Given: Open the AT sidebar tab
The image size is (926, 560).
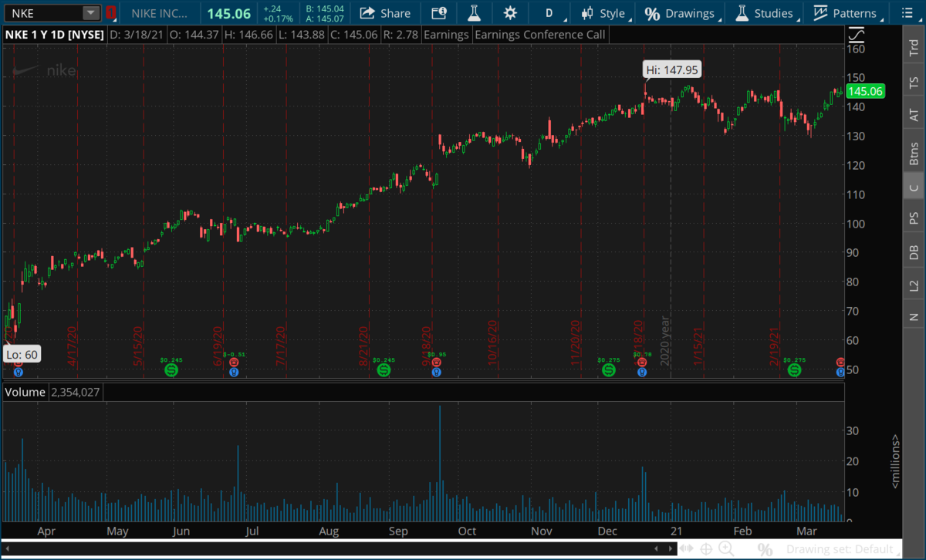Looking at the screenshot, I should pos(914,115).
